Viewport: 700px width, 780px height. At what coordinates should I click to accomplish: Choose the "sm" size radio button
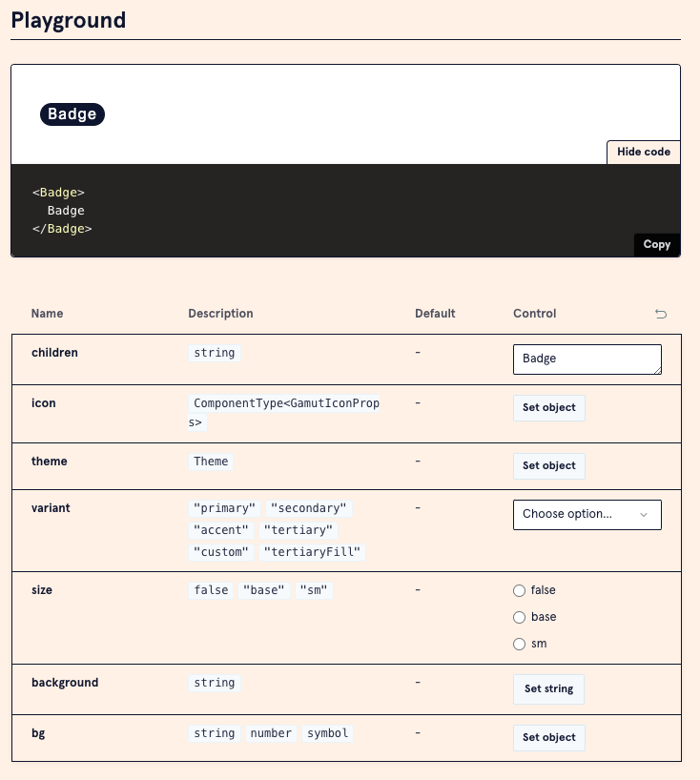click(x=520, y=644)
